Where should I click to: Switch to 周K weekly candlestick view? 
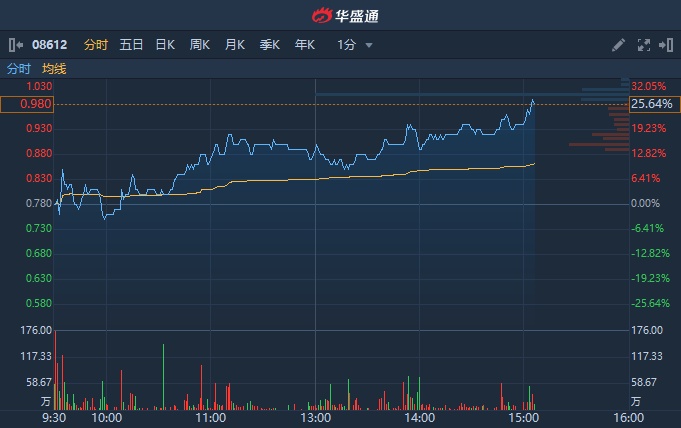click(200, 44)
